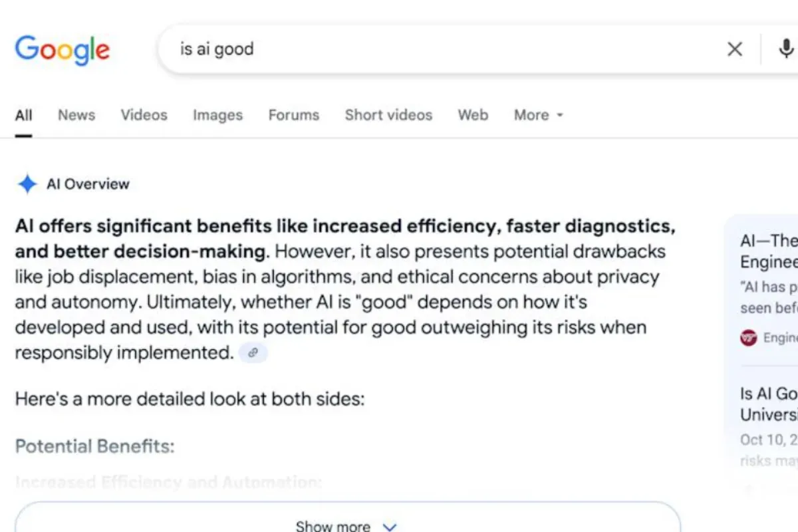Switch to the News tab

point(76,115)
